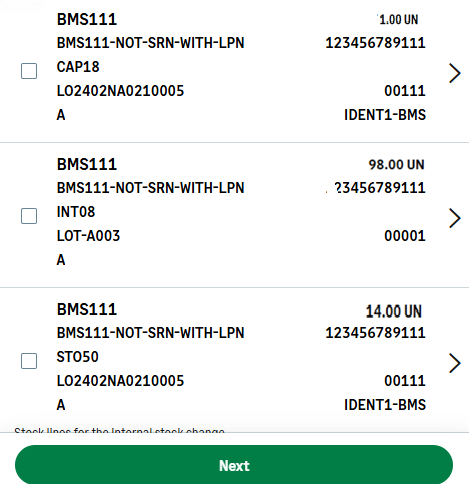469x484 pixels.
Task: Select the INT08 stock line checkbox
Action: click(29, 216)
